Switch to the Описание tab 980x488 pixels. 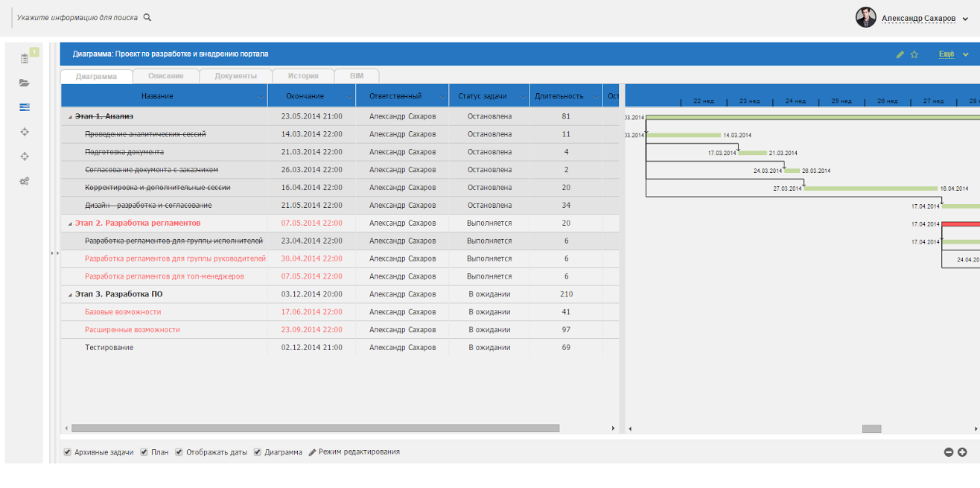pos(165,76)
